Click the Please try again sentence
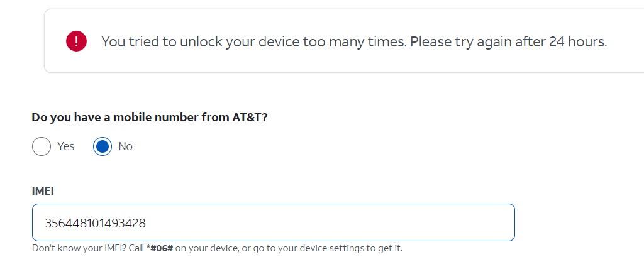Image resolution: width=644 pixels, height=279 pixels. [x=508, y=41]
